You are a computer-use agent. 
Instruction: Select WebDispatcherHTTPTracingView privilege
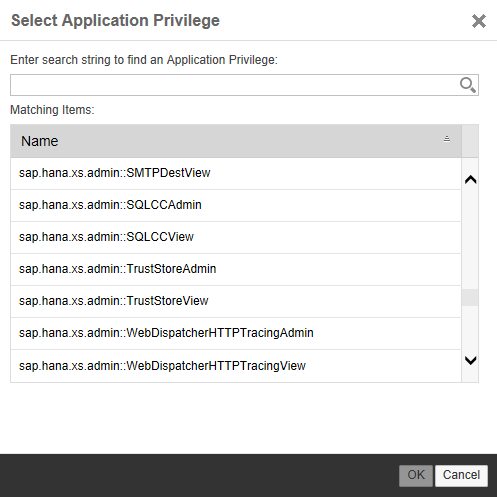[x=236, y=366]
